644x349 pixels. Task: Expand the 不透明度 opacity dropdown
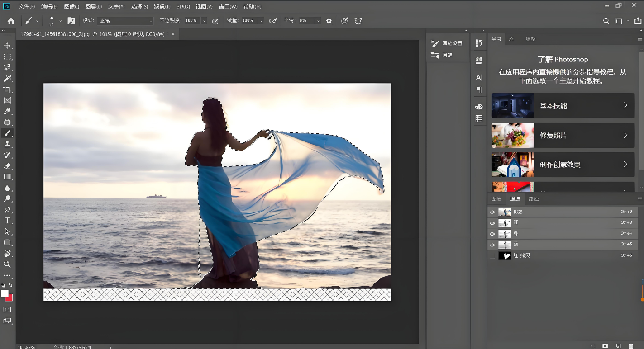pyautogui.click(x=204, y=21)
